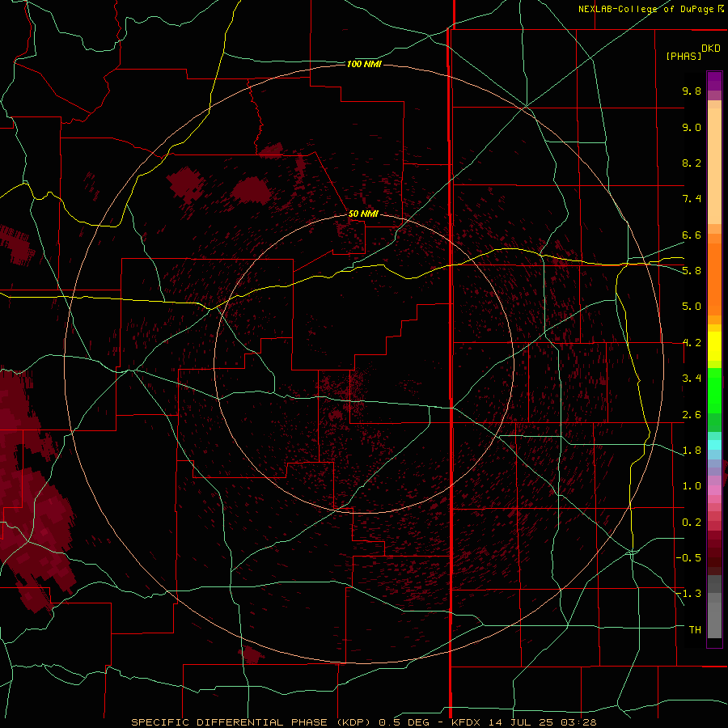Click the 5.0 legend value

pos(692,307)
